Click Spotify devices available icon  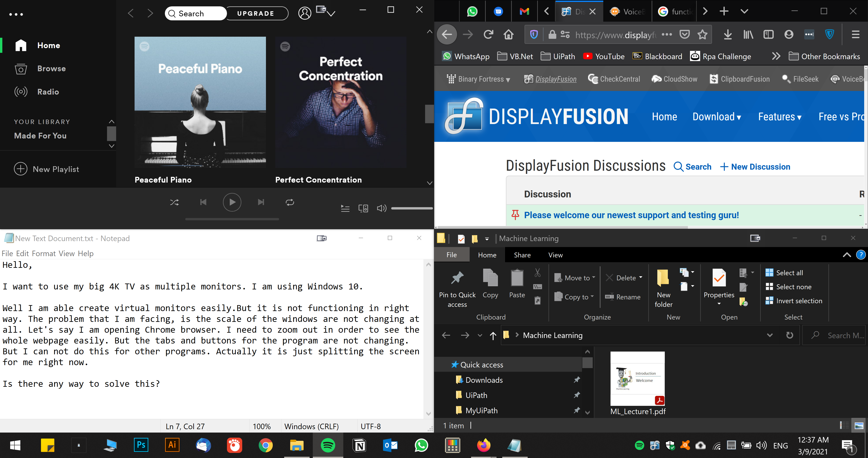click(363, 208)
